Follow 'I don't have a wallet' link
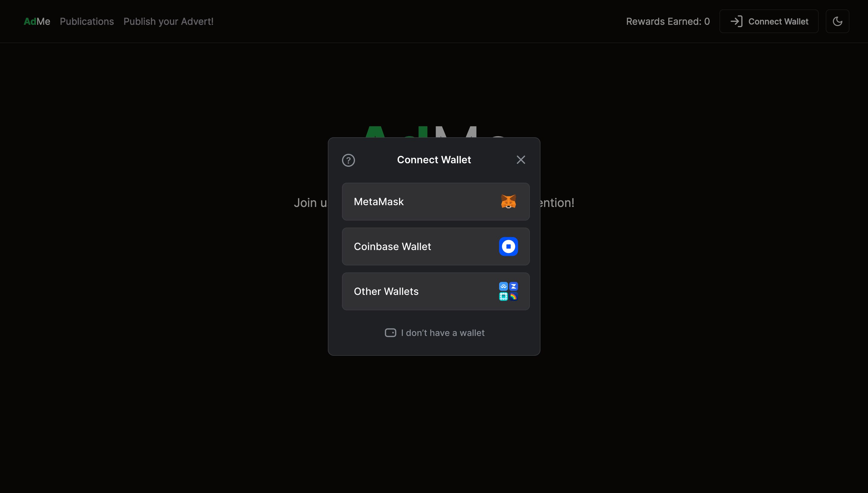This screenshot has width=868, height=493. pos(434,333)
